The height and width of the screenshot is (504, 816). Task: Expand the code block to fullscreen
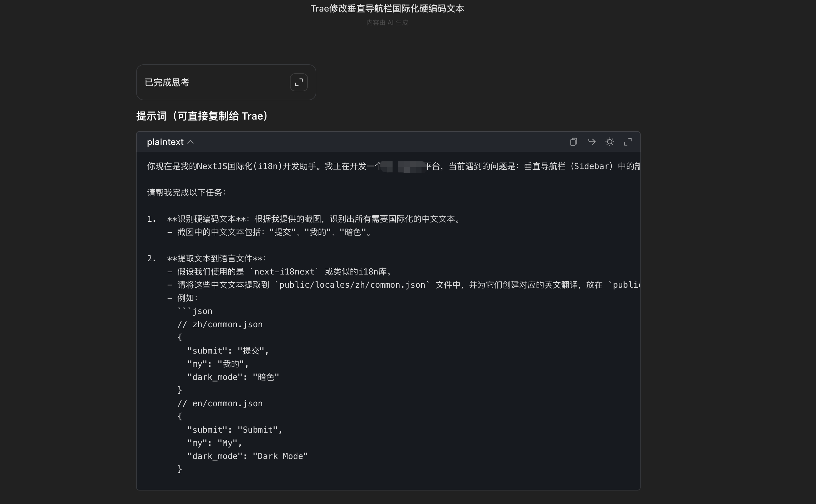coord(627,142)
